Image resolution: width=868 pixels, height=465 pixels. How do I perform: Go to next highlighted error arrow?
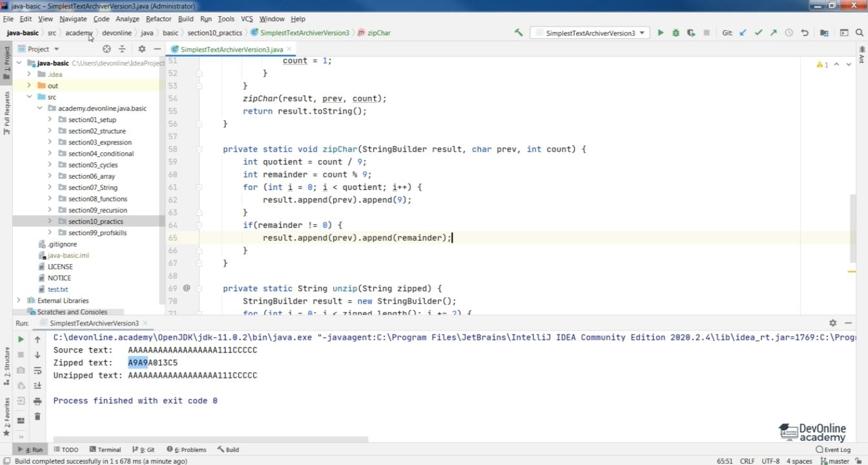click(x=849, y=65)
